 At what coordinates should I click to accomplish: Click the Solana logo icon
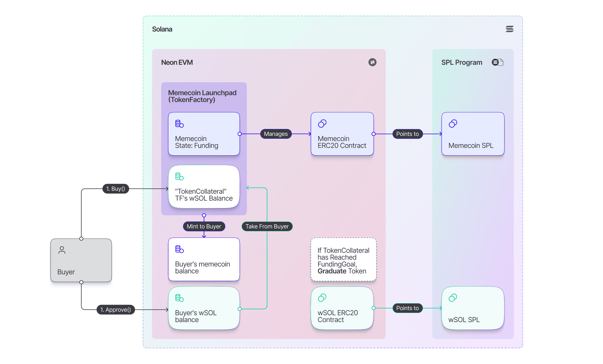click(509, 29)
